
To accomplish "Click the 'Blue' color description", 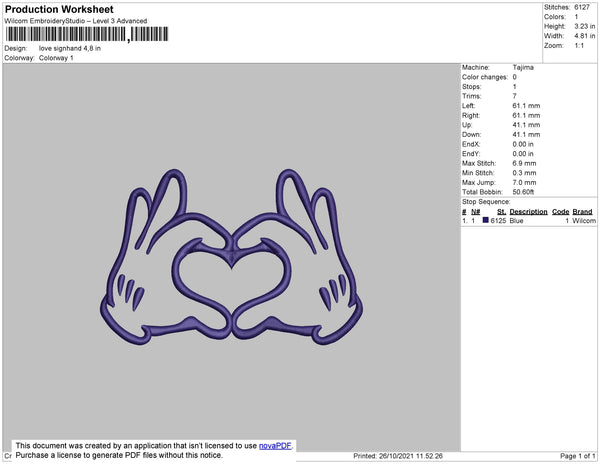I will 516,221.
